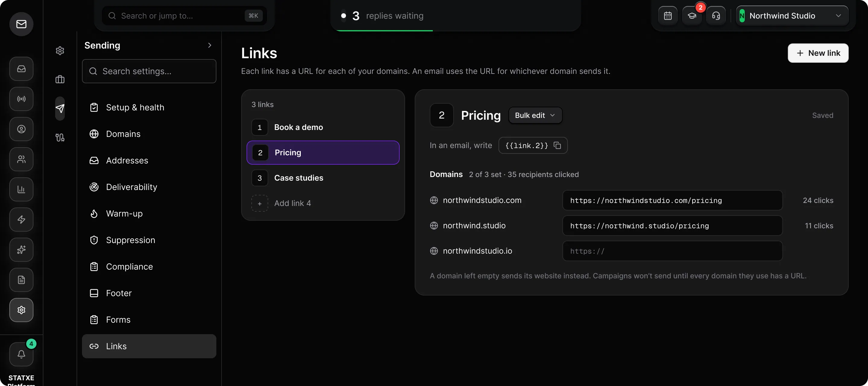Click the search magnifier in top search bar
This screenshot has width=868, height=386.
click(112, 16)
